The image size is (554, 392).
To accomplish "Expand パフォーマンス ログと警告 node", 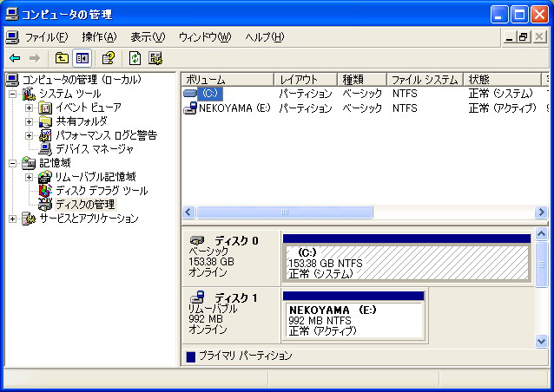I will [x=29, y=135].
